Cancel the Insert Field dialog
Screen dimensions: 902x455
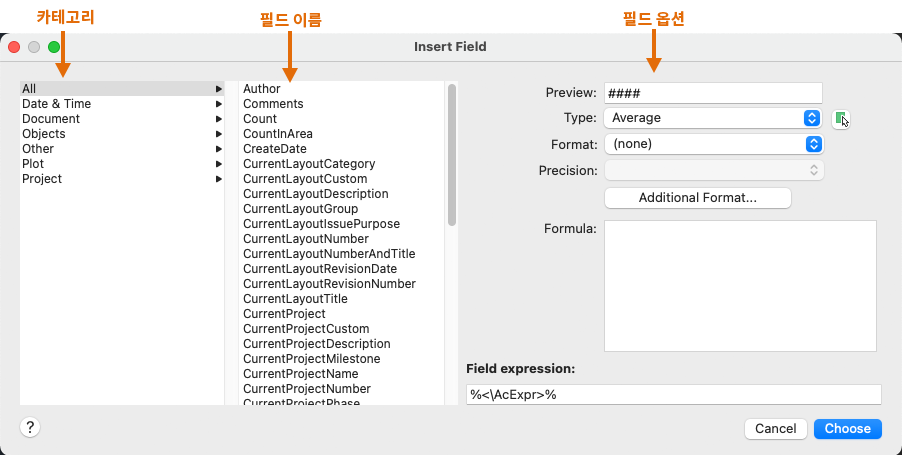(x=775, y=429)
